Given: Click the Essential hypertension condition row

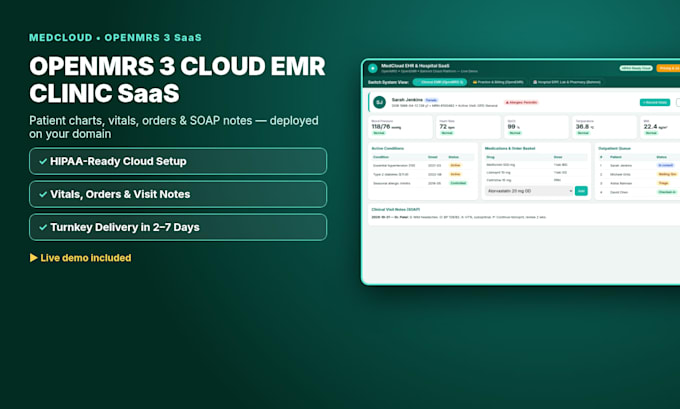Looking at the screenshot, I should coord(423,165).
